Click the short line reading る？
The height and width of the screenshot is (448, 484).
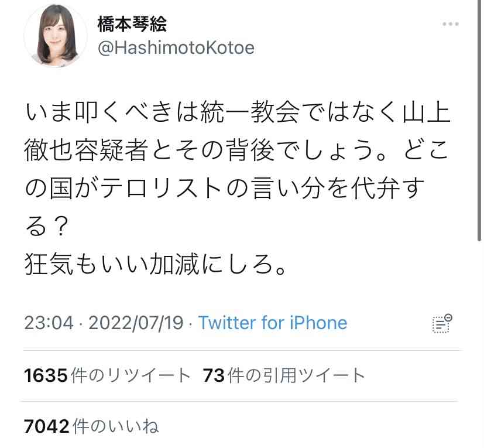47,226
